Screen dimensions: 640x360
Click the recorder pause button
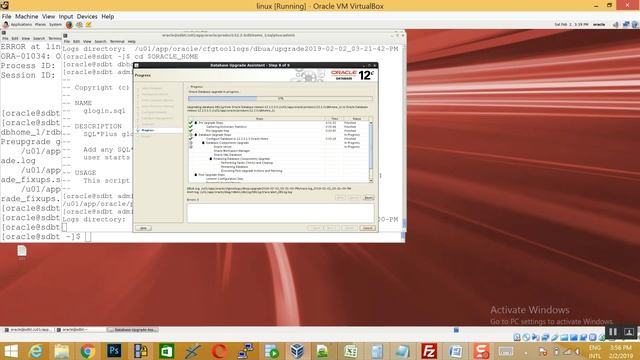[613, 332]
